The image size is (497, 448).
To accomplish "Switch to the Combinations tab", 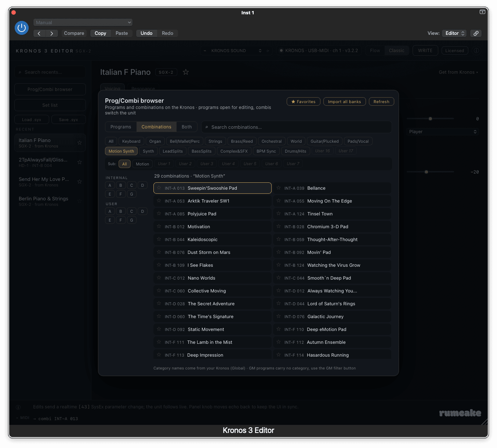I will coord(156,127).
